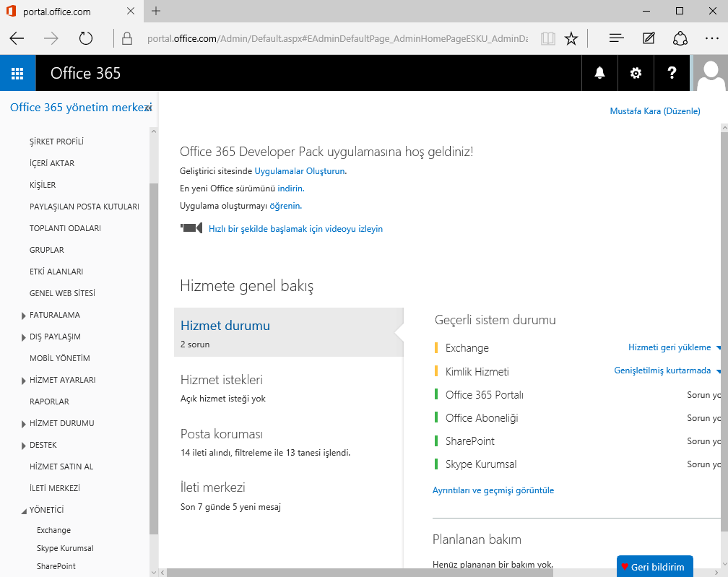728x577 pixels.
Task: Click the öğrenin link
Action: coord(285,206)
